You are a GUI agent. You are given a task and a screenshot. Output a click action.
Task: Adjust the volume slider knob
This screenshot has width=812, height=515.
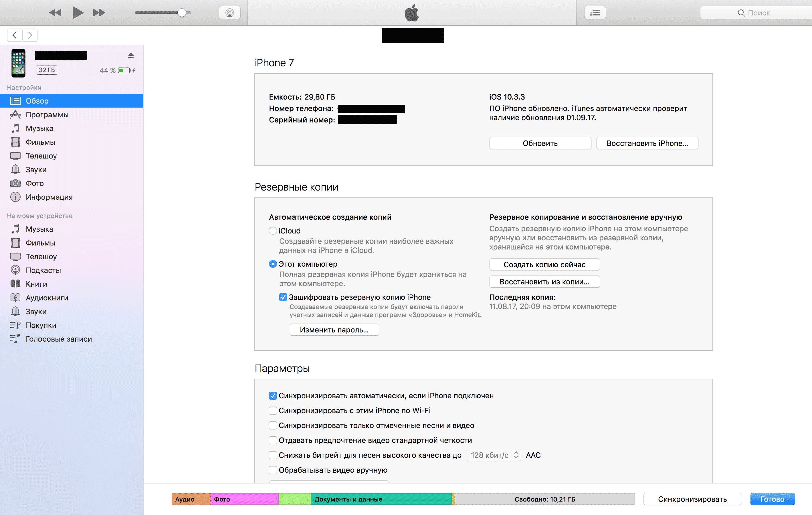(182, 13)
